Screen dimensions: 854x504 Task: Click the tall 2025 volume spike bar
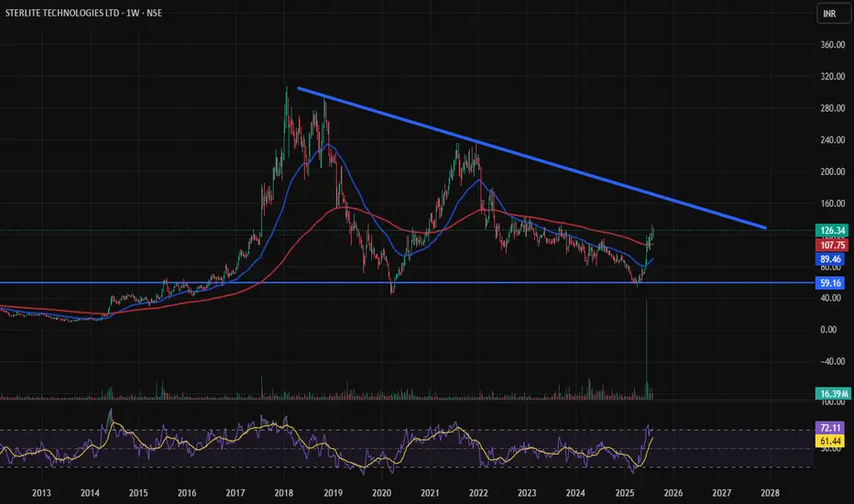[647, 349]
